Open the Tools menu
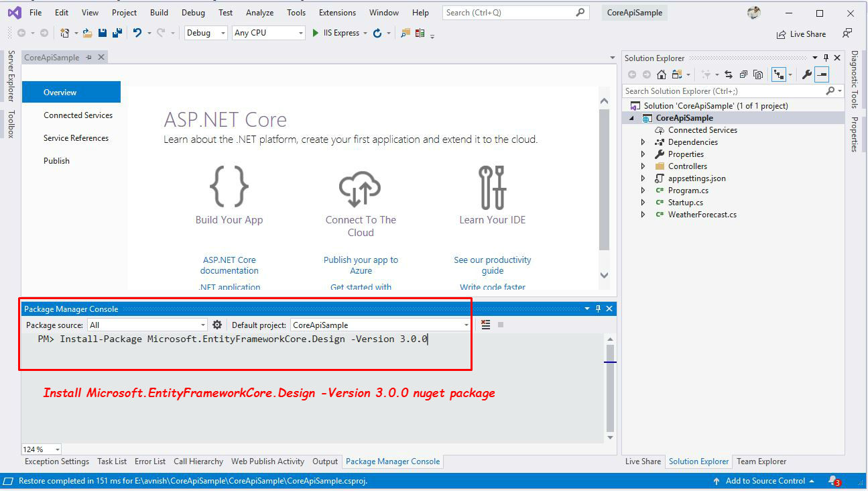Viewport: 868px width, 491px height. [x=296, y=13]
